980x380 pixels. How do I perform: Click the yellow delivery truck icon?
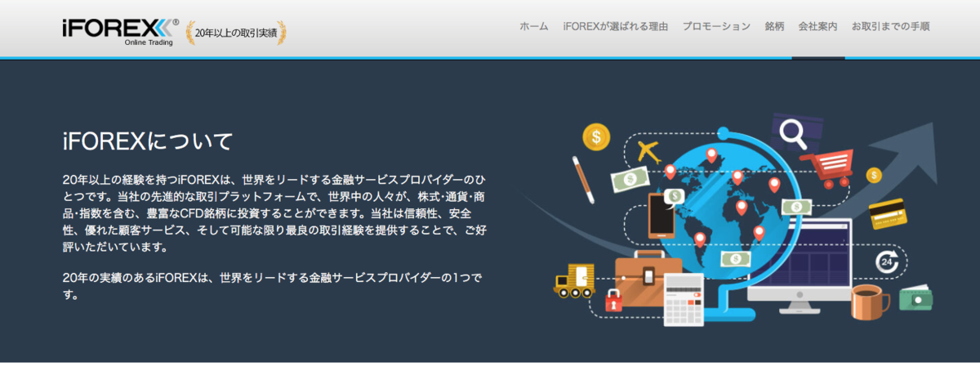pyautogui.click(x=576, y=279)
